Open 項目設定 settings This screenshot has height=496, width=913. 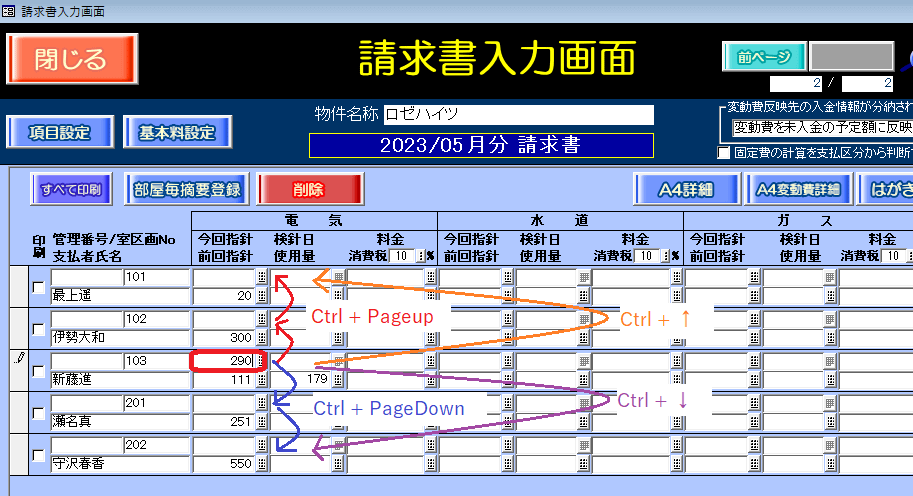tap(58, 132)
